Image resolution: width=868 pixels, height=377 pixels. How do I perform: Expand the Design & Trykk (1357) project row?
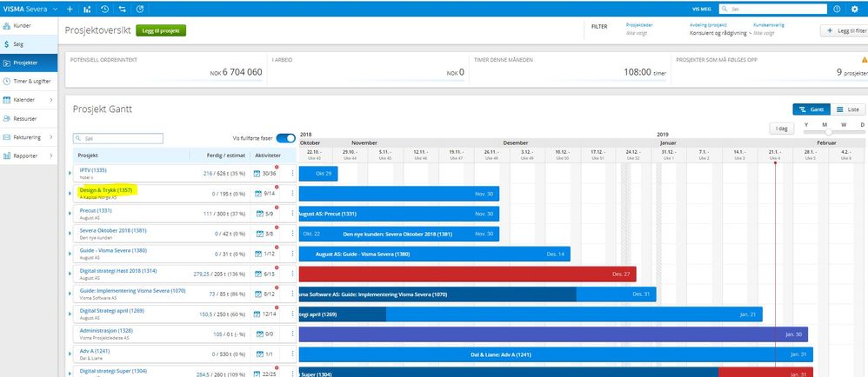tap(70, 194)
